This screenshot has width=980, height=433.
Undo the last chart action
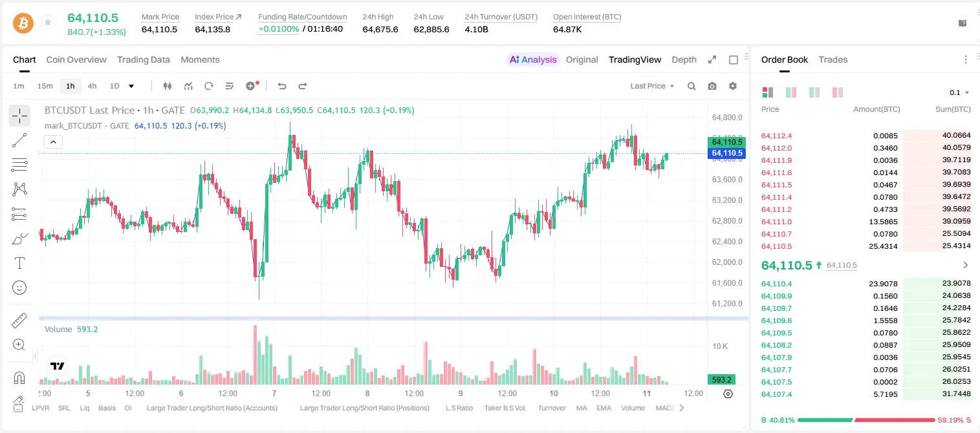(282, 86)
